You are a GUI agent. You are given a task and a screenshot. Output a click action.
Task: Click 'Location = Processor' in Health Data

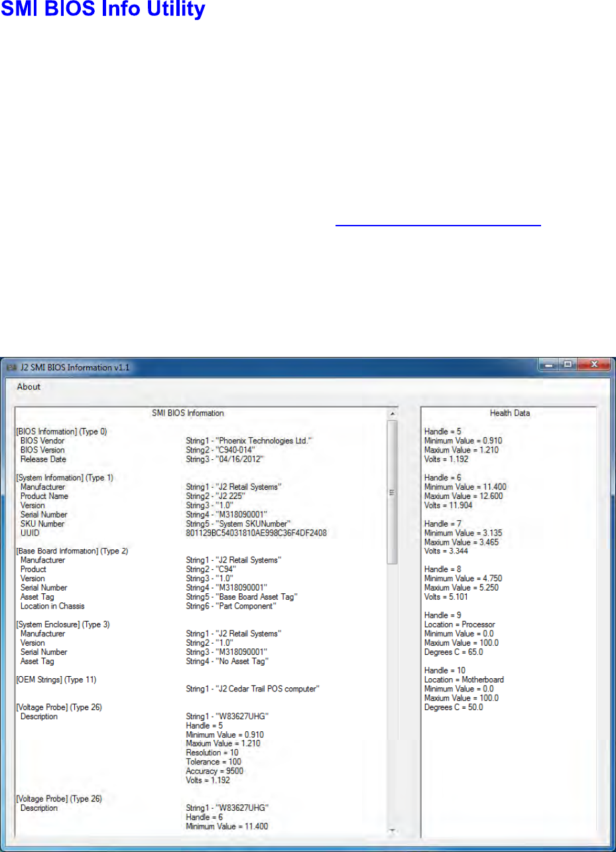pyautogui.click(x=460, y=625)
